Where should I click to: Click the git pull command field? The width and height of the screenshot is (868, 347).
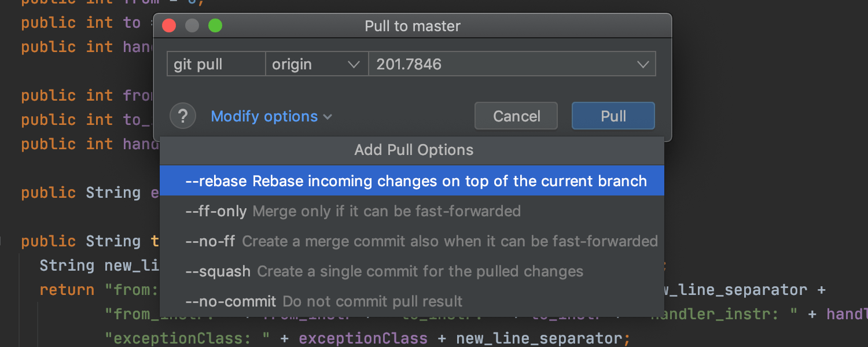(x=215, y=64)
